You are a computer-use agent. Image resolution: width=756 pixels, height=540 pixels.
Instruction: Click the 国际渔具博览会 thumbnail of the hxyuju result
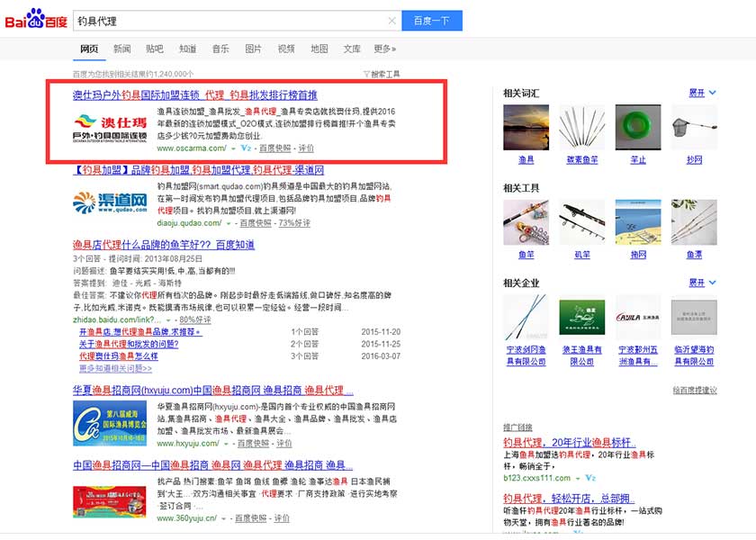tap(110, 423)
